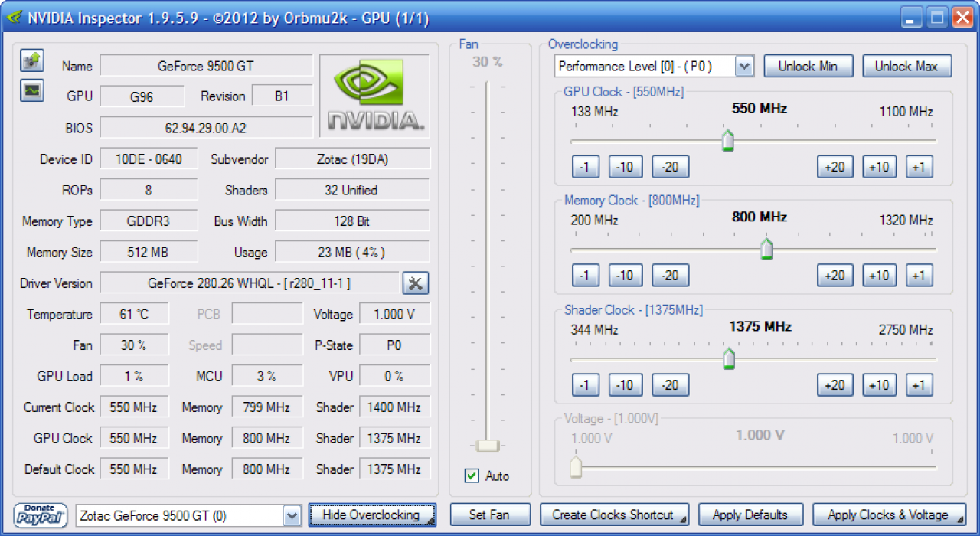Click the Driver Version field
Image resolution: width=980 pixels, height=536 pixels.
tap(250, 283)
